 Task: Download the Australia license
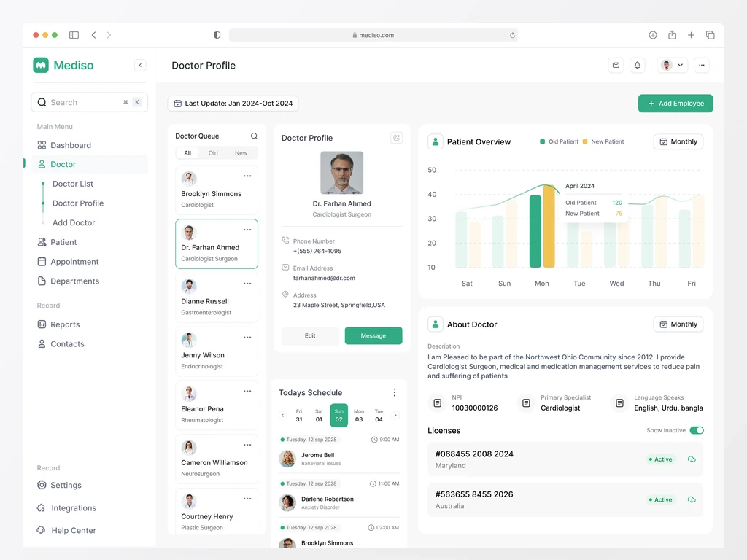[x=692, y=500]
